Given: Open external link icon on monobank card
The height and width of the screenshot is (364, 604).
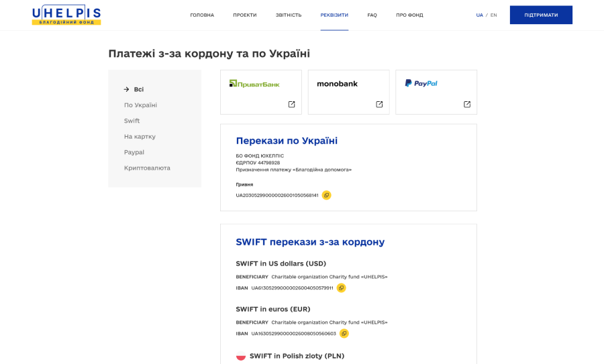Looking at the screenshot, I should [x=379, y=105].
